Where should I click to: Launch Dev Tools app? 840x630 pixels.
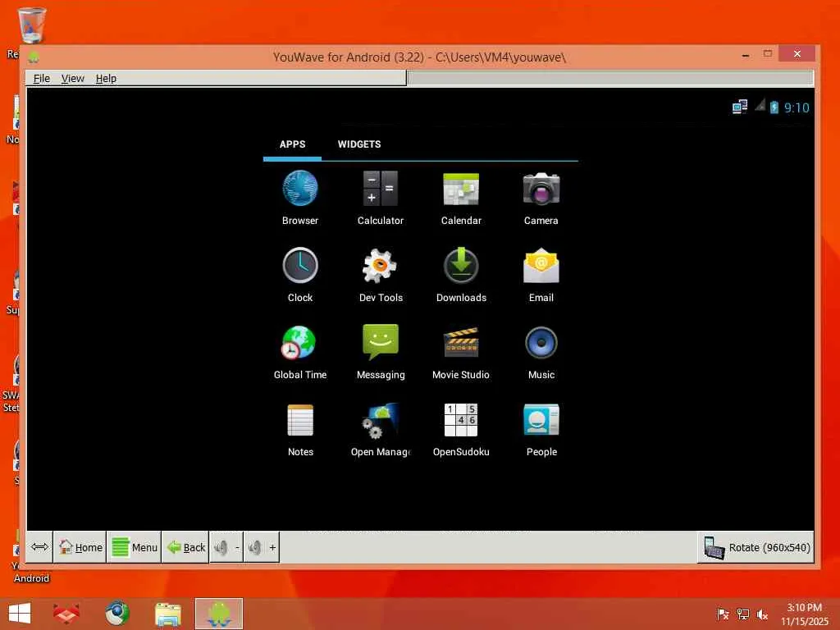coord(381,274)
